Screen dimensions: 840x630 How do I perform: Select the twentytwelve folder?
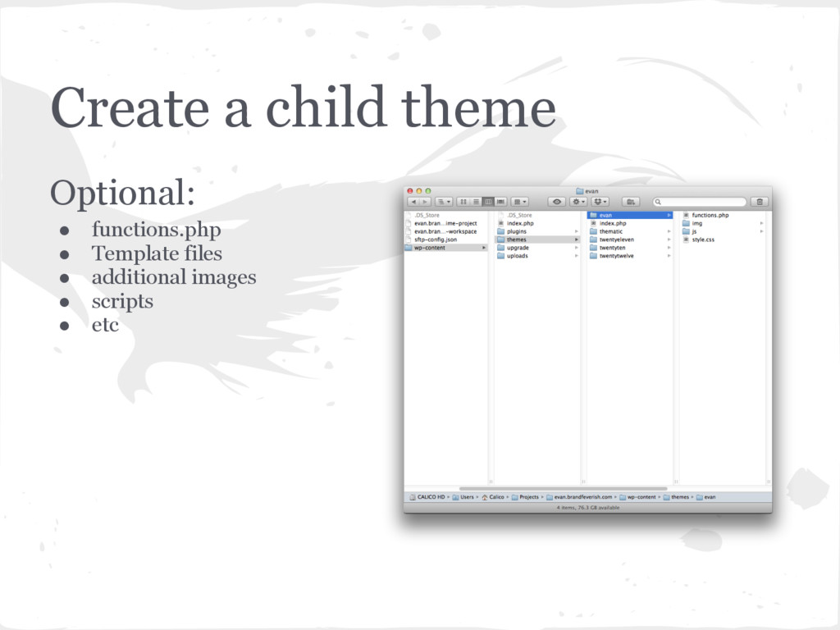click(x=630, y=256)
